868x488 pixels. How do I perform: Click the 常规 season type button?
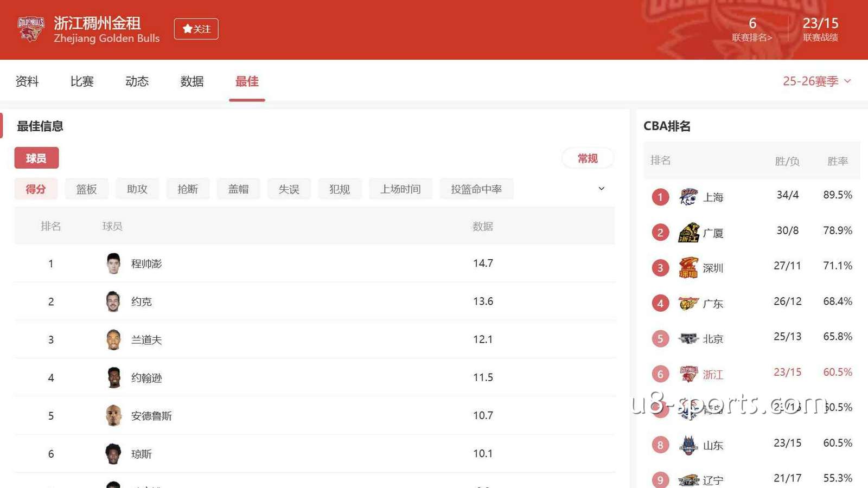click(x=588, y=158)
